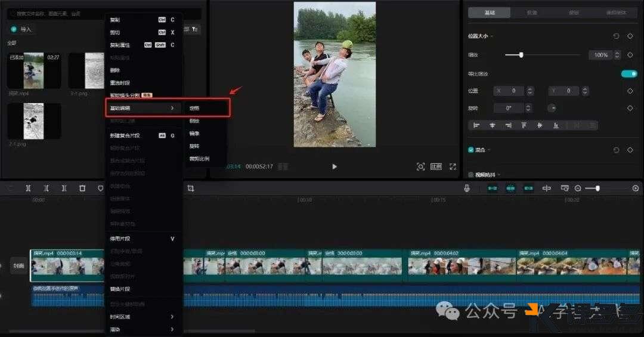Click the rotate dial next to rotation field
Image resolution: width=644 pixels, height=337 pixels.
tap(552, 108)
